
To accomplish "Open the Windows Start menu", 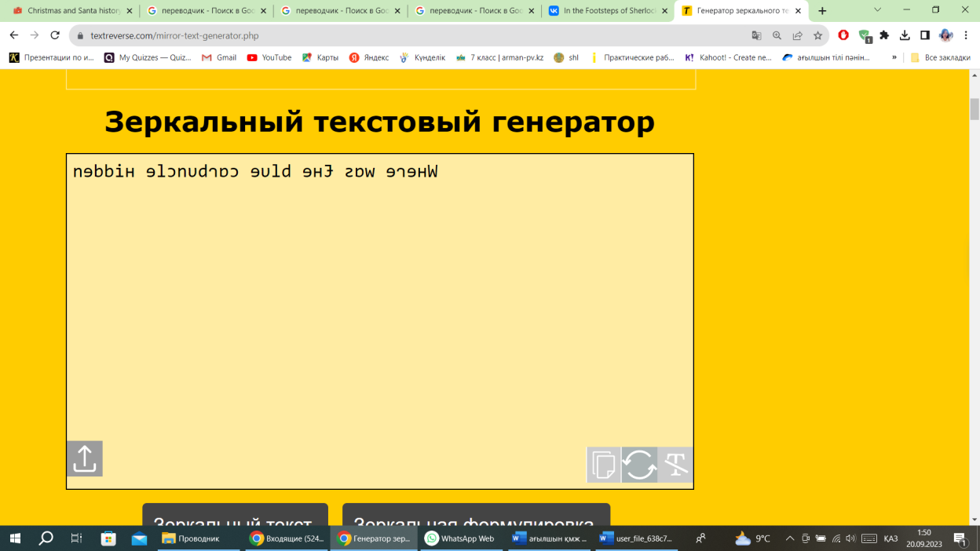I will 15,538.
